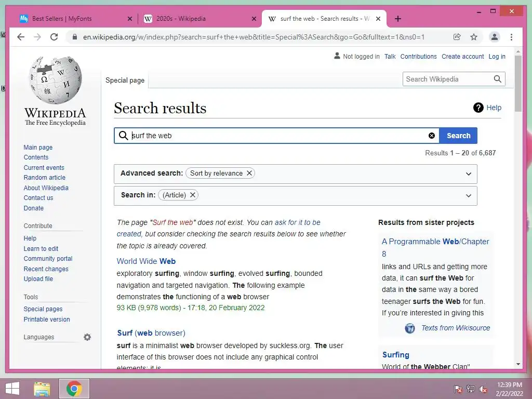Open the Upload file sidebar link

[x=38, y=279]
